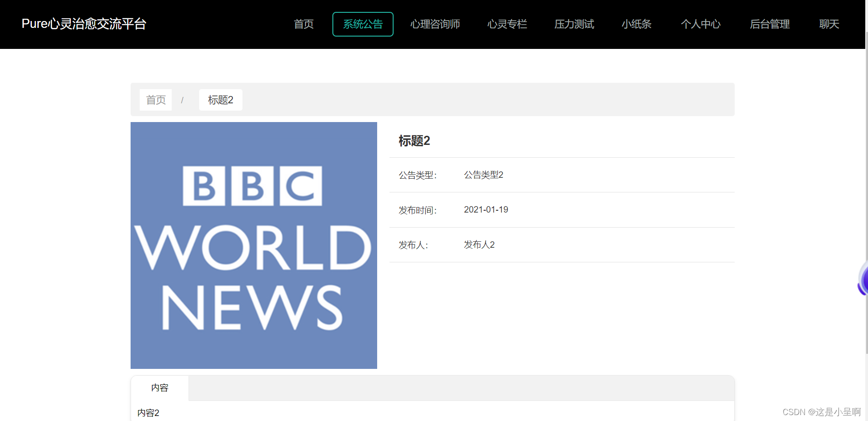Click the 发布人: label
Screen dimensions: 868x421
(413, 245)
